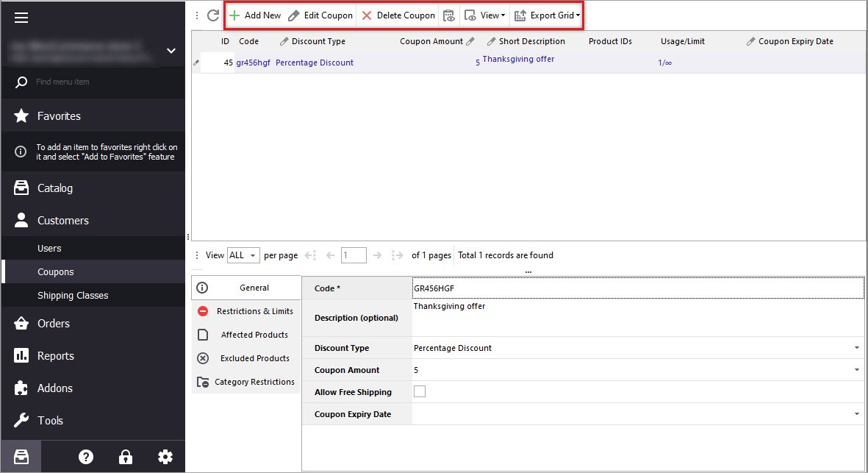
Task: Click Add New coupon button
Action: [x=255, y=15]
